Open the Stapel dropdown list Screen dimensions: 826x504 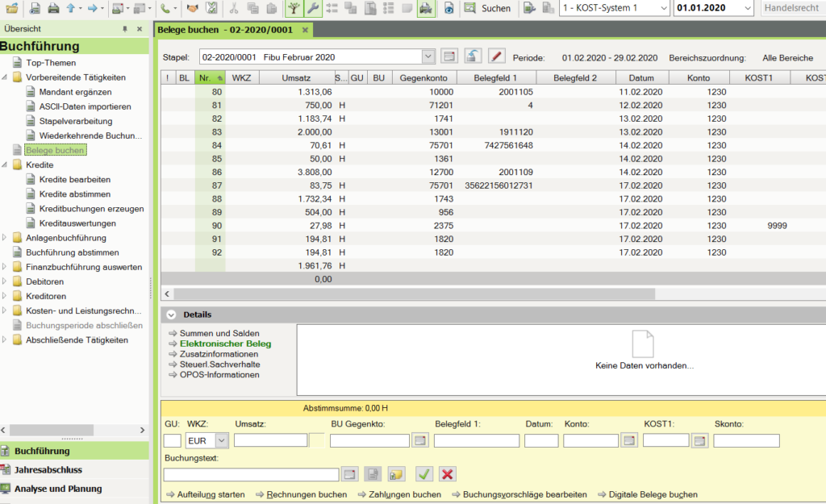coord(428,56)
